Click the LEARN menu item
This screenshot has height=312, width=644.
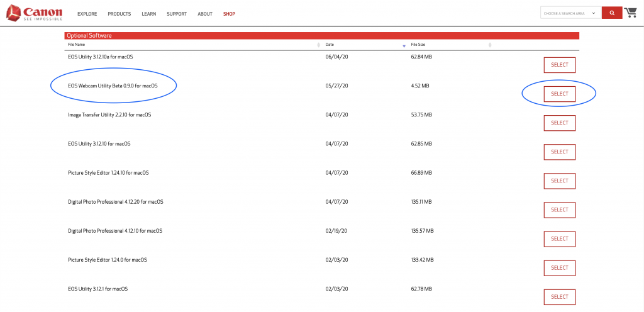148,14
